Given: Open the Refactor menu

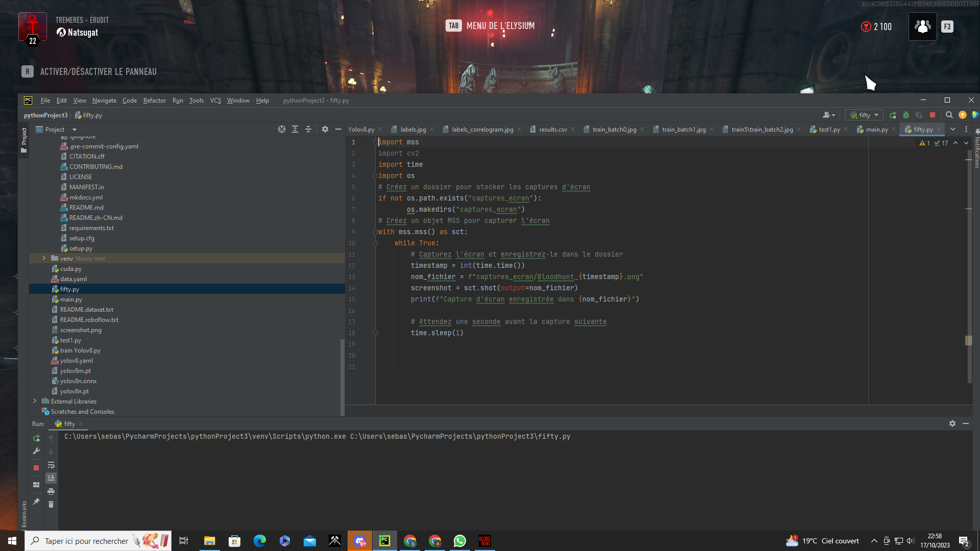Looking at the screenshot, I should (155, 101).
